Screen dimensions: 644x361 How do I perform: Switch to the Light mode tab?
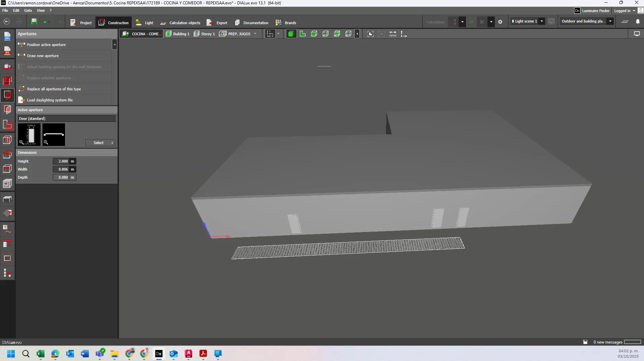click(144, 22)
